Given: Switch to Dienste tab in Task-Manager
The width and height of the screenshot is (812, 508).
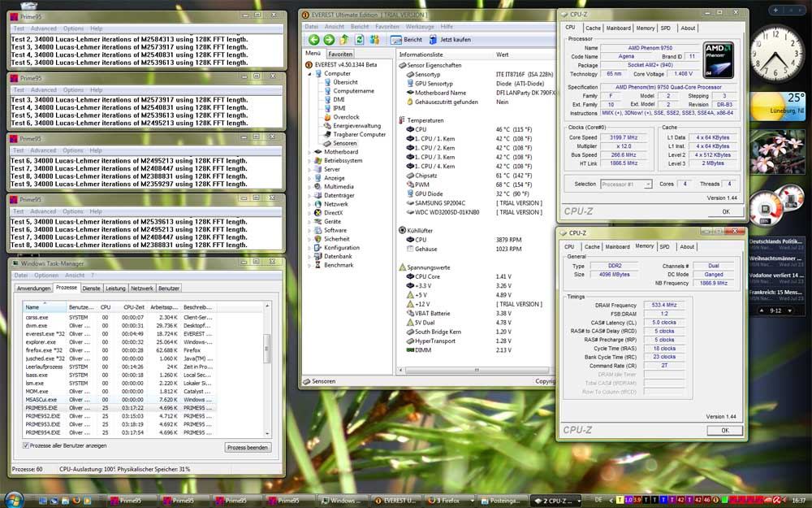Looking at the screenshot, I should pos(91,289).
